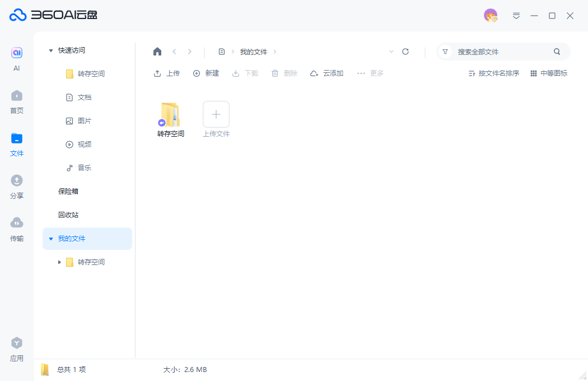Expand the 转存空间 folder under 我的文件
The width and height of the screenshot is (588, 381).
pos(59,262)
